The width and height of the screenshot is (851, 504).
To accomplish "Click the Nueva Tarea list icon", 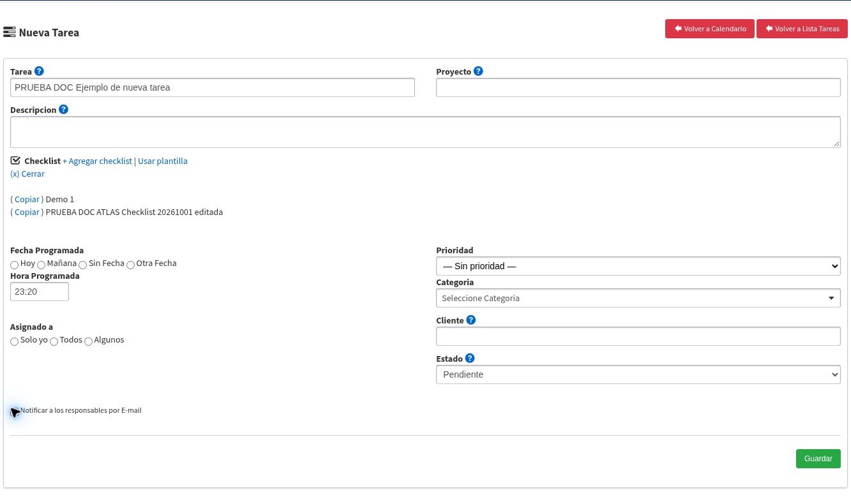I will (10, 32).
